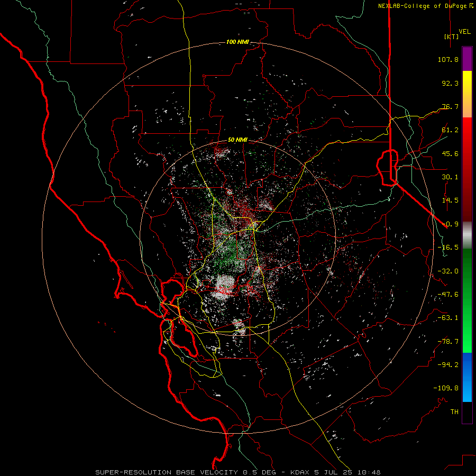Click the TH legend label
The image size is (476, 476).
coord(454,412)
